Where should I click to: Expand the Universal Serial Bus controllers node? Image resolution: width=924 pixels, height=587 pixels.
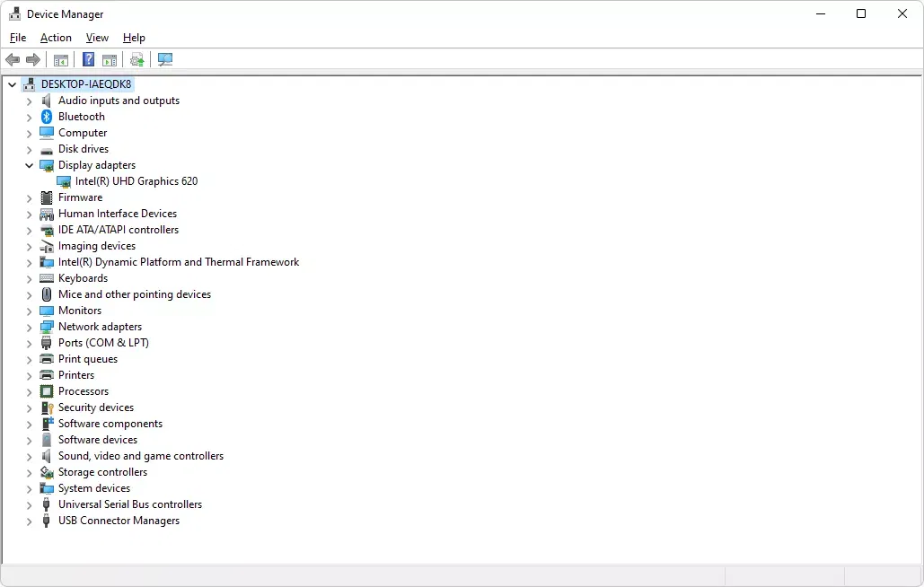tap(29, 504)
